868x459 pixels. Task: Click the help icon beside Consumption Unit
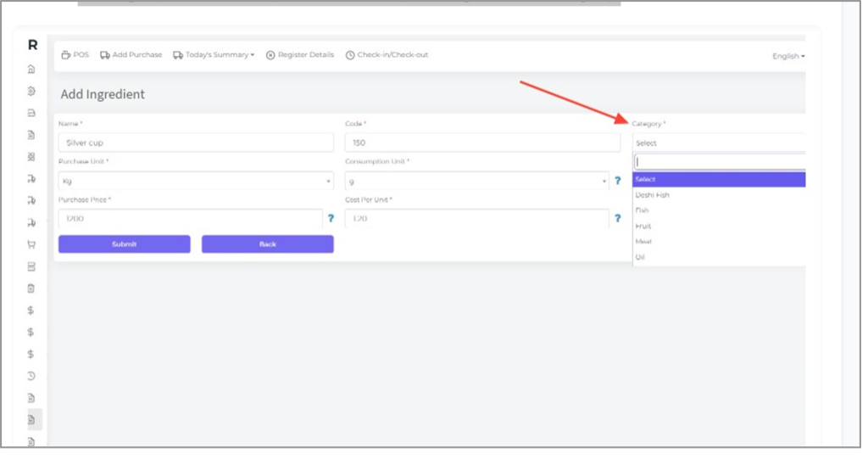[618, 181]
